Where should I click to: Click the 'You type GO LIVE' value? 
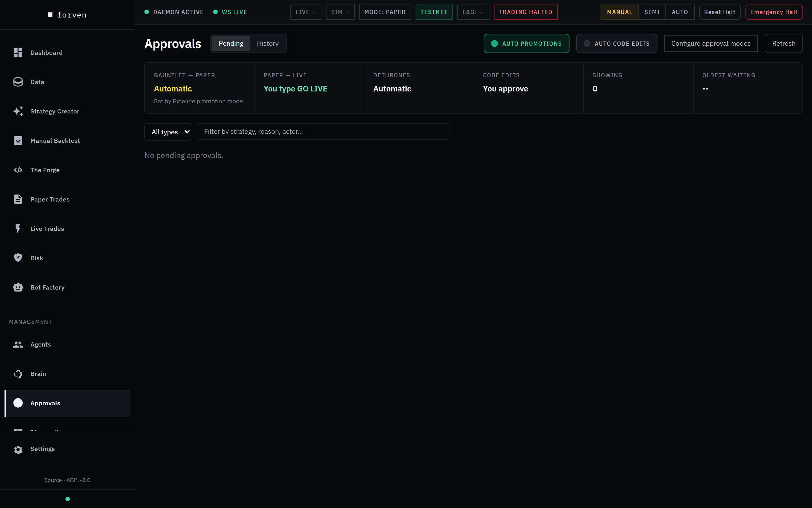click(295, 89)
